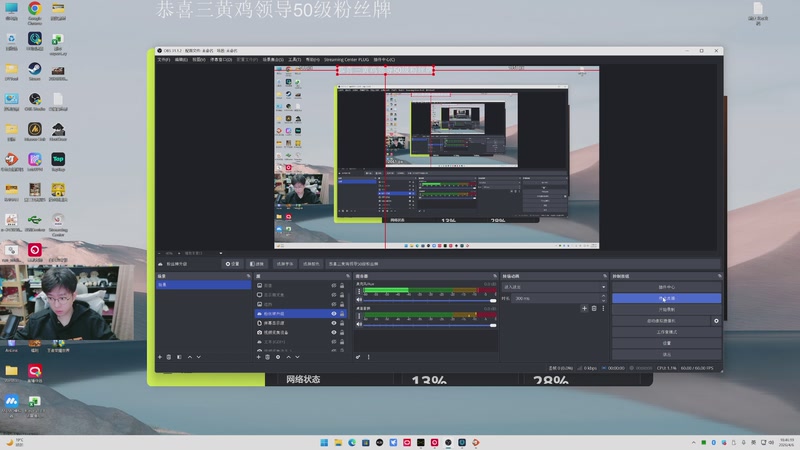Mute the first mixer channel speaker icon
The image size is (800, 450).
click(359, 300)
